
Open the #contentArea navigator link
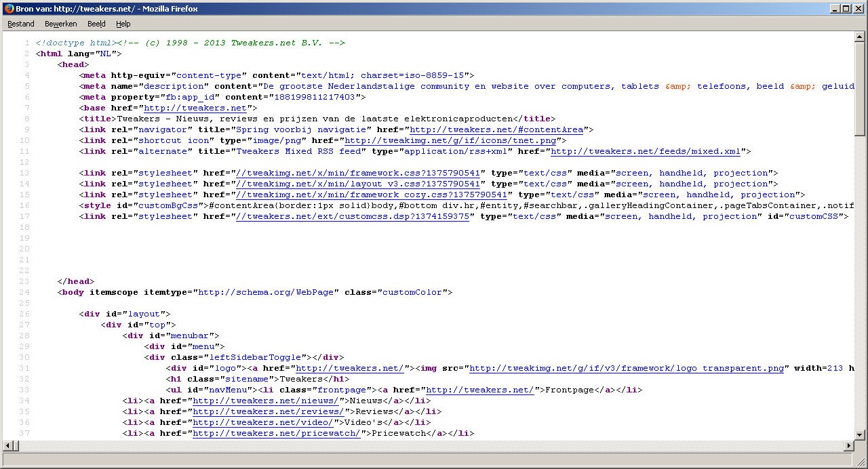(496, 129)
